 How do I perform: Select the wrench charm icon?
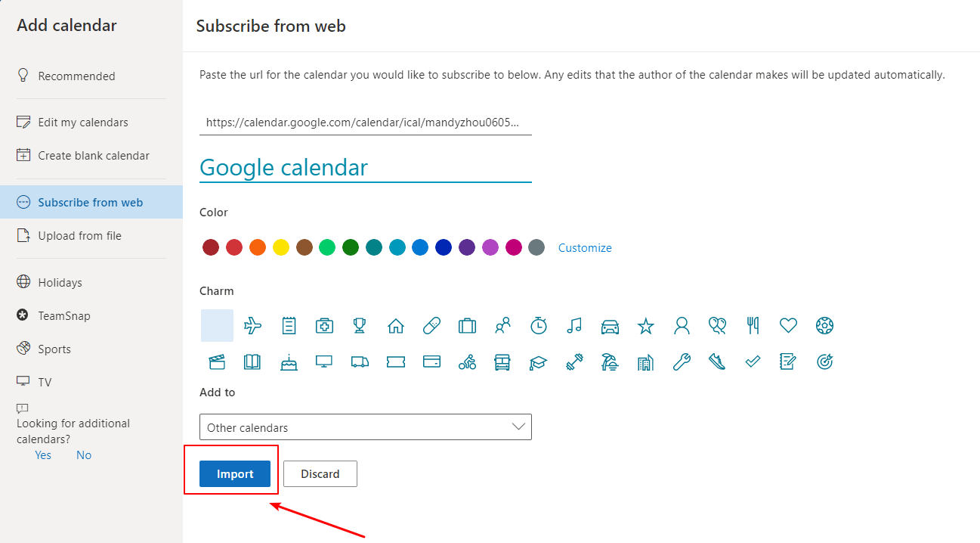click(682, 362)
